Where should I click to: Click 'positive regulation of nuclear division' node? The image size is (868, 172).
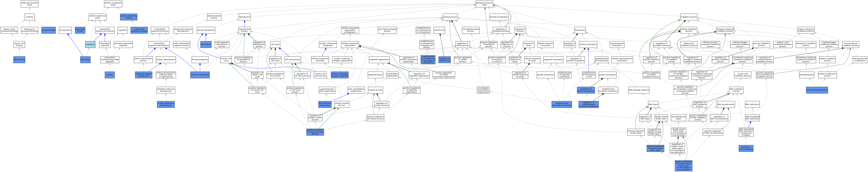pos(375,118)
